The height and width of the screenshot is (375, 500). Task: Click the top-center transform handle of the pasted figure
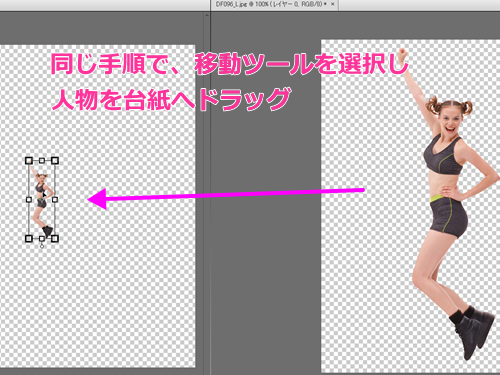point(42,161)
